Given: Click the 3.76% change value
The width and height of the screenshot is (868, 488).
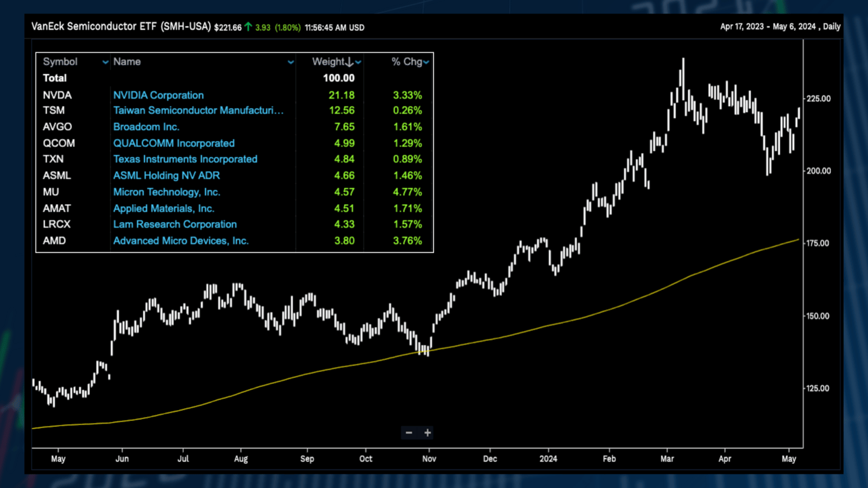Looking at the screenshot, I should [407, 240].
